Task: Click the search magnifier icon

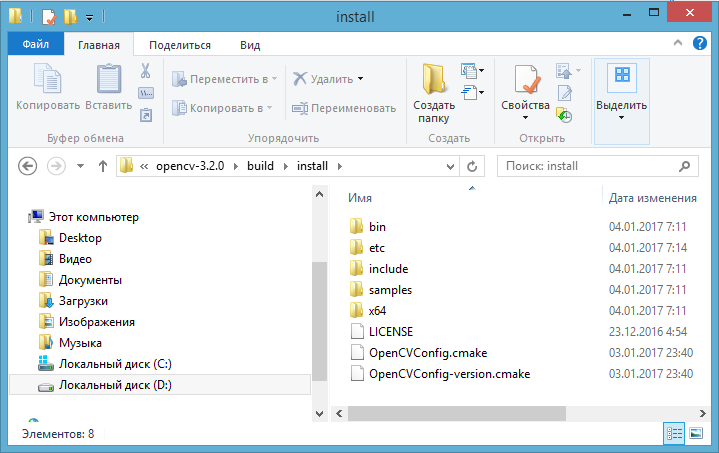Action: [x=684, y=166]
